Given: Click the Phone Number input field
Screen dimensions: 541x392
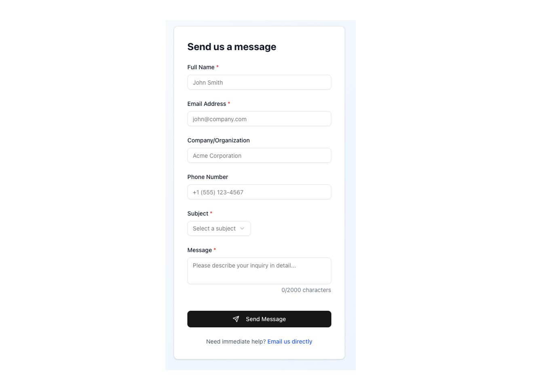Looking at the screenshot, I should (259, 192).
